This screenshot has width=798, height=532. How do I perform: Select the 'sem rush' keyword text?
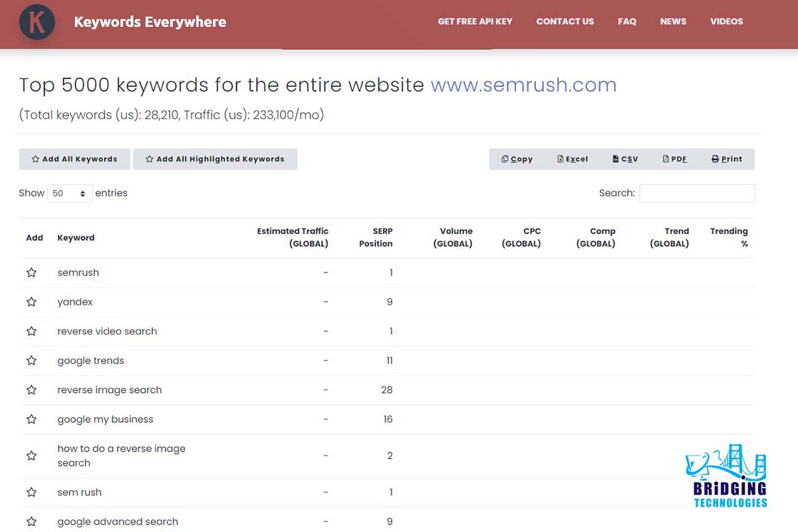79,492
